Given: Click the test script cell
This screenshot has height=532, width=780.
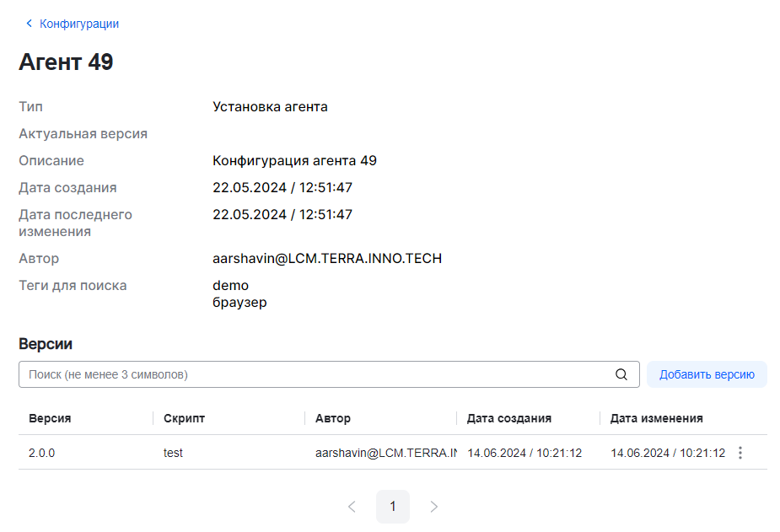Looking at the screenshot, I should [173, 453].
